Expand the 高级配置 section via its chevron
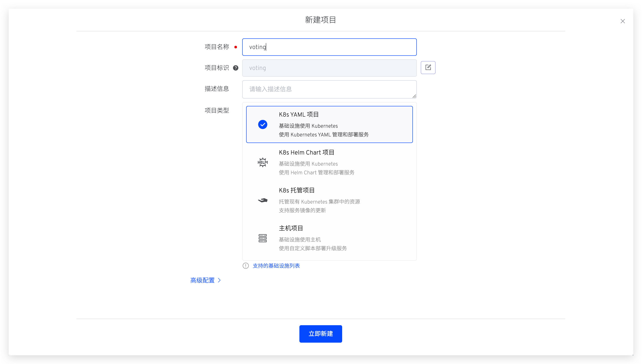 coord(220,280)
